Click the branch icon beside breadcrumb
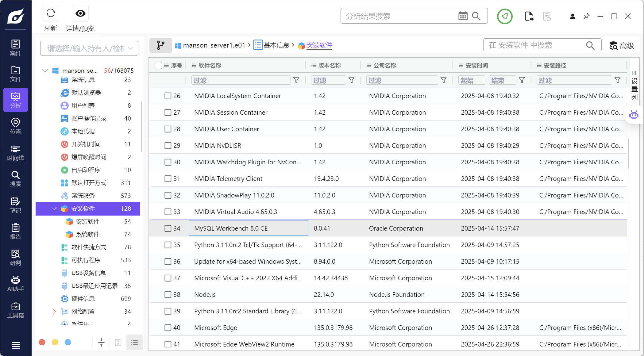This screenshot has height=356, width=644. pos(160,45)
